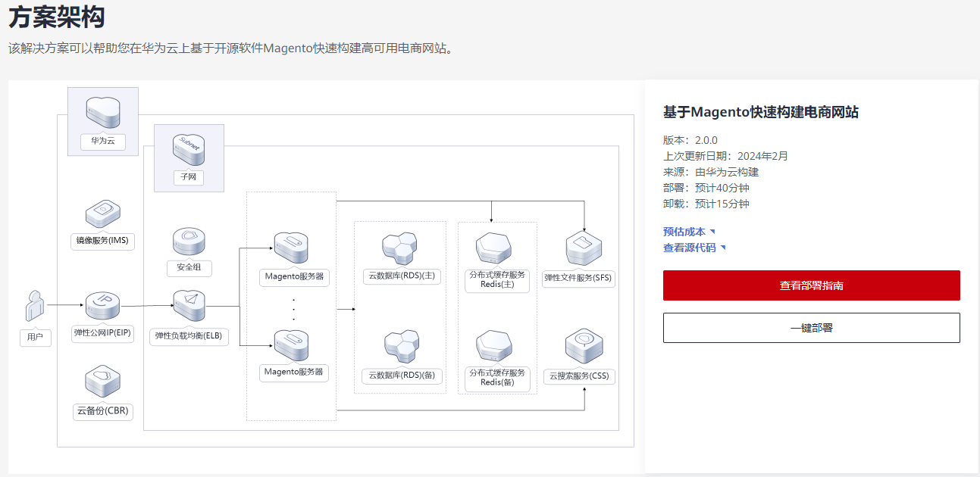The width and height of the screenshot is (980, 477).
Task: Select the 弹性公网IP(EIP) icon
Action: point(103,307)
